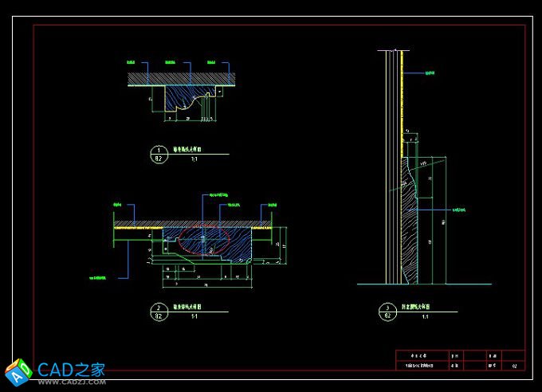
Task: Click the 1:1 scale label under detail 1
Action: pos(194,159)
